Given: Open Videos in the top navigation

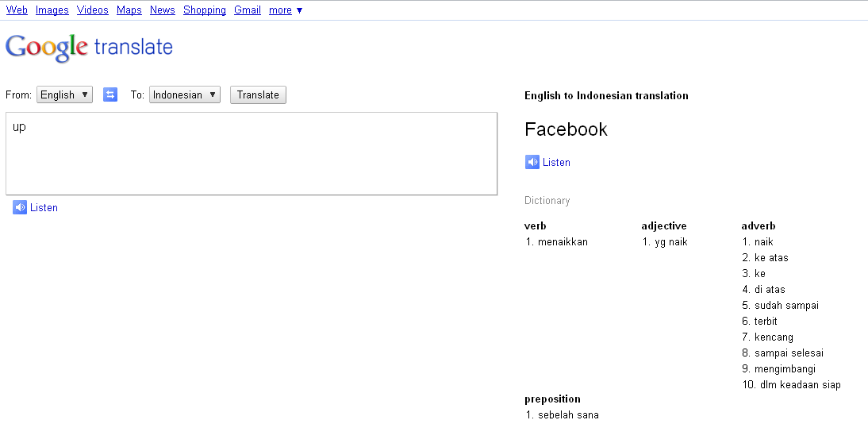Looking at the screenshot, I should (93, 10).
